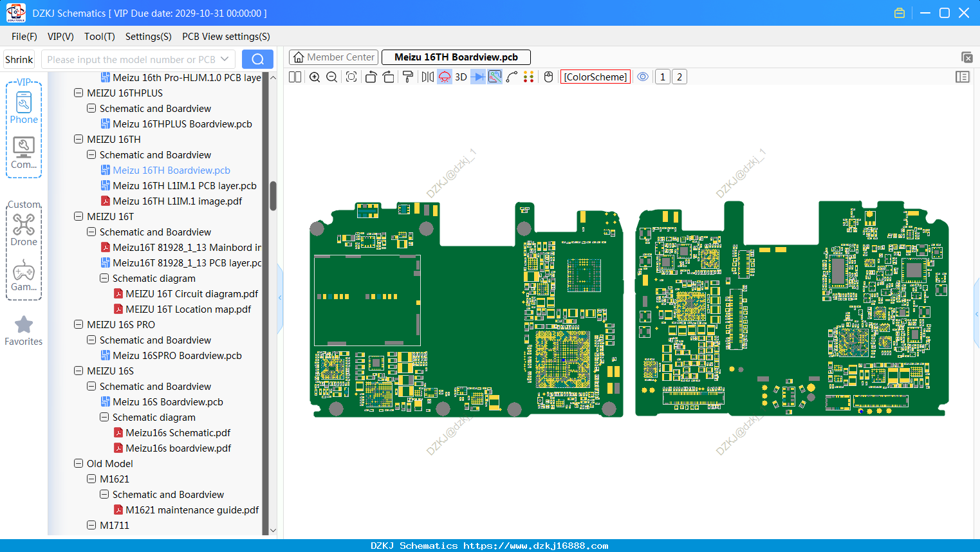The width and height of the screenshot is (980, 552).
Task: Click the split view icon in PCB toolbar
Action: pos(295,77)
